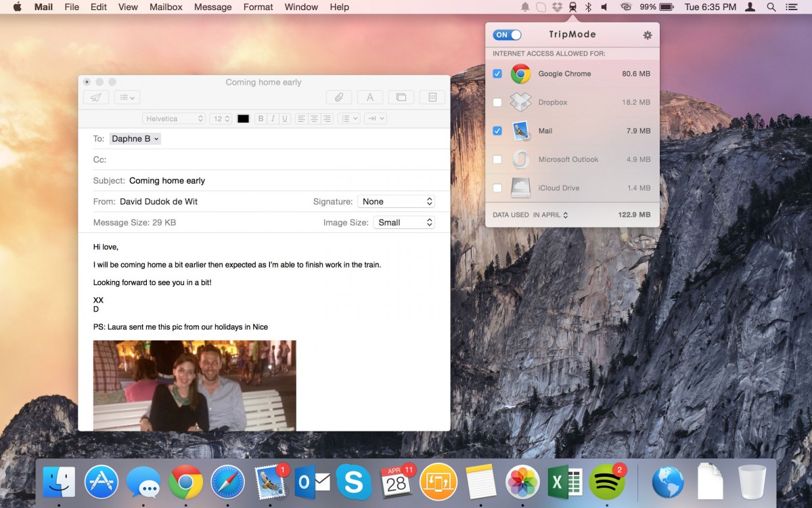Open the photo browser toolbar icon
Image resolution: width=812 pixels, height=508 pixels.
click(401, 98)
